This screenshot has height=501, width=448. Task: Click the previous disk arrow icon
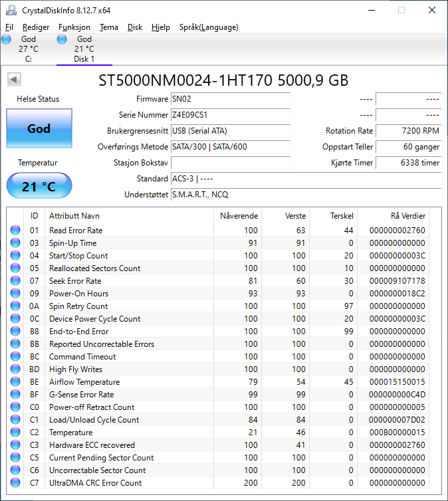click(14, 80)
